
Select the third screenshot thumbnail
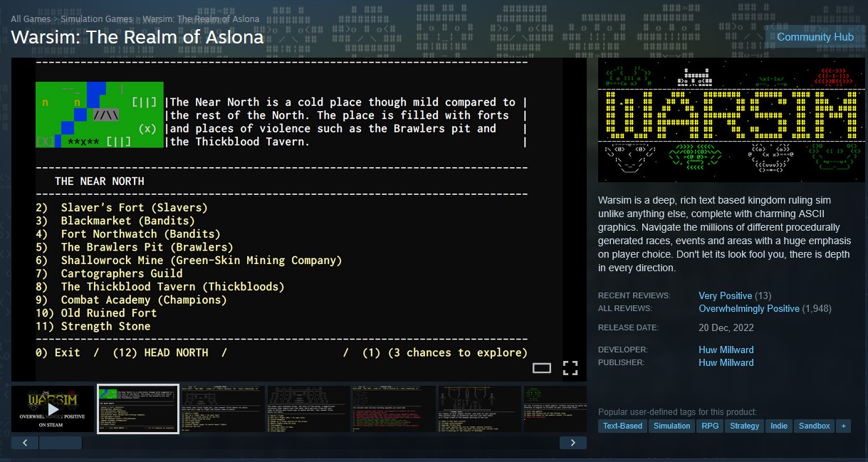point(224,409)
